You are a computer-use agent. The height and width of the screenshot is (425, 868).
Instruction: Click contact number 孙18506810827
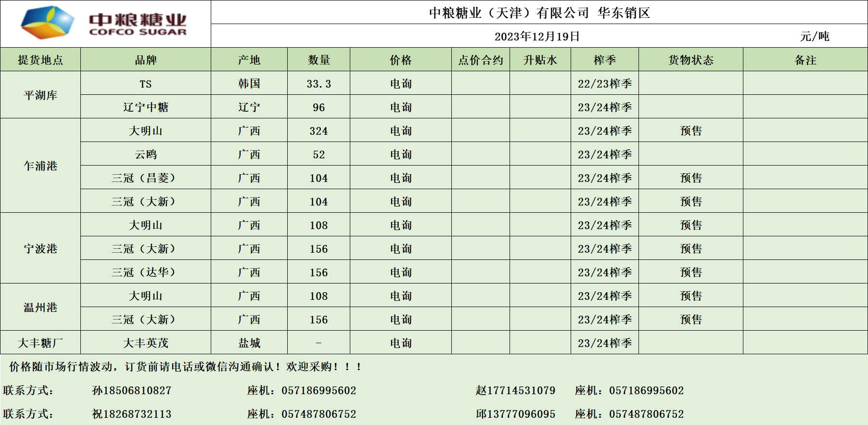tap(131, 390)
